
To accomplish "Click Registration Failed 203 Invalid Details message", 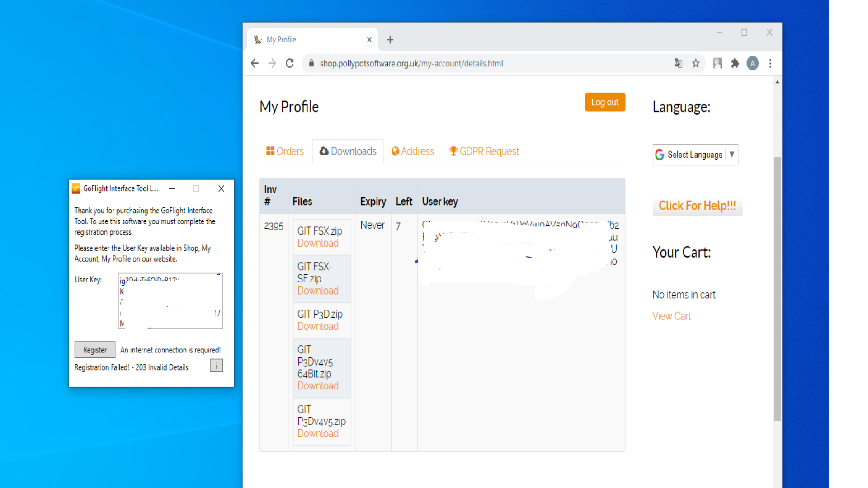I will [x=132, y=367].
